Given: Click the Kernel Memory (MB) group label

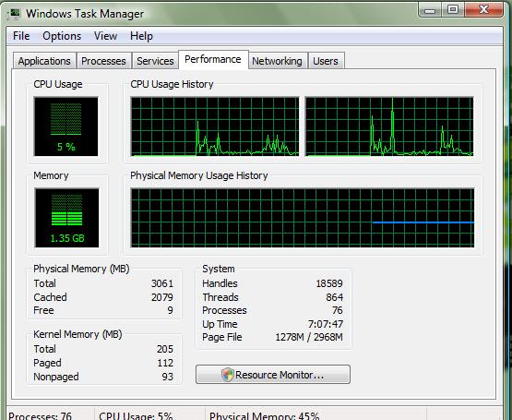Looking at the screenshot, I should [x=77, y=334].
